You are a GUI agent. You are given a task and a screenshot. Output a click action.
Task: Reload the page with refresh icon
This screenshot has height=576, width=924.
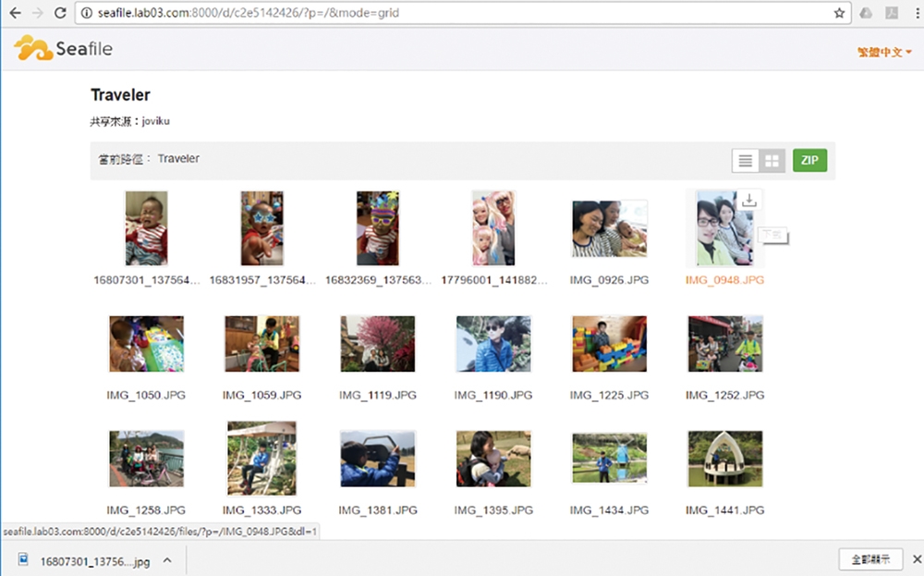click(x=60, y=12)
